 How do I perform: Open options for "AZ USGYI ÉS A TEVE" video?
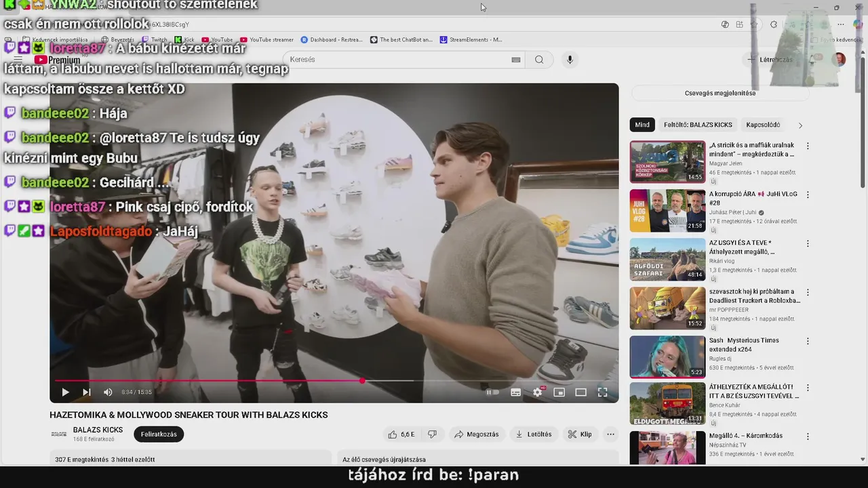tap(808, 243)
